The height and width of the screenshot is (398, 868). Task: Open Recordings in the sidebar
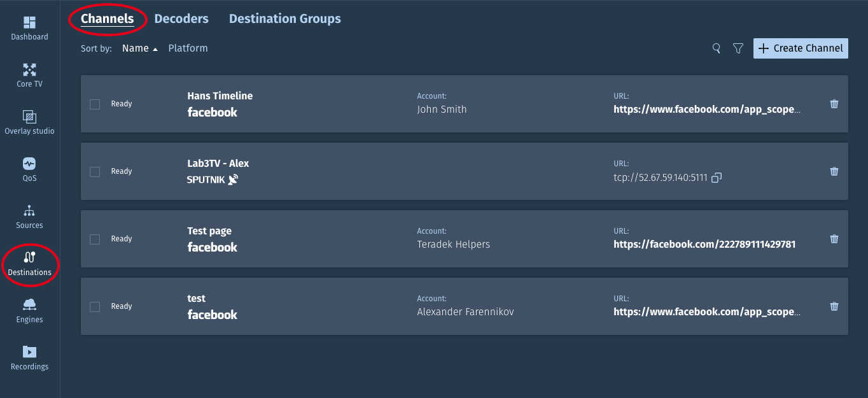tap(29, 352)
